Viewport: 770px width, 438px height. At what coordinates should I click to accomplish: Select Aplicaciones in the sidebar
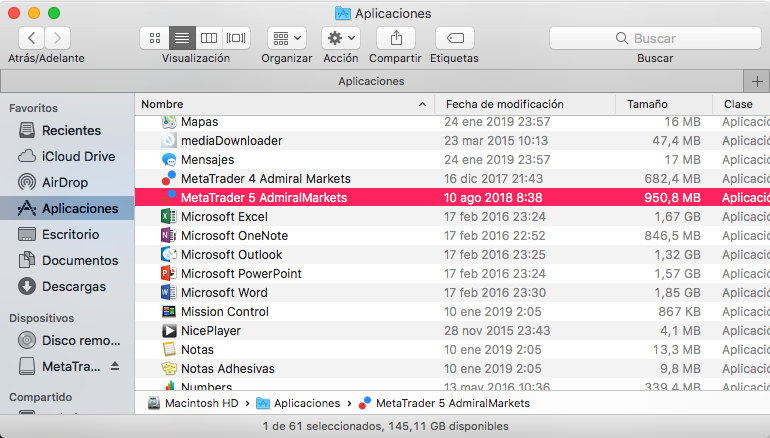pyautogui.click(x=67, y=208)
